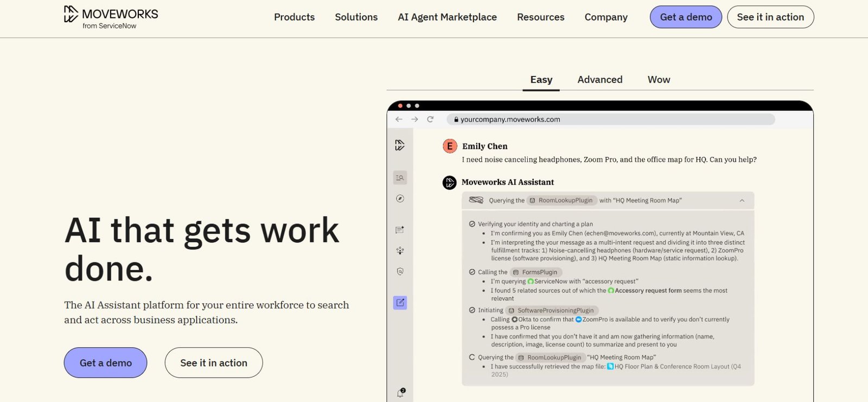
Task: Click the Moveworks logo in demo sidebar
Action: (400, 145)
